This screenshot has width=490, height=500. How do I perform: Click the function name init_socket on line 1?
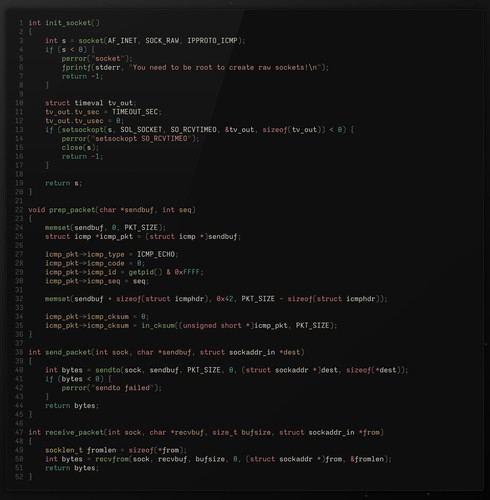pos(68,23)
